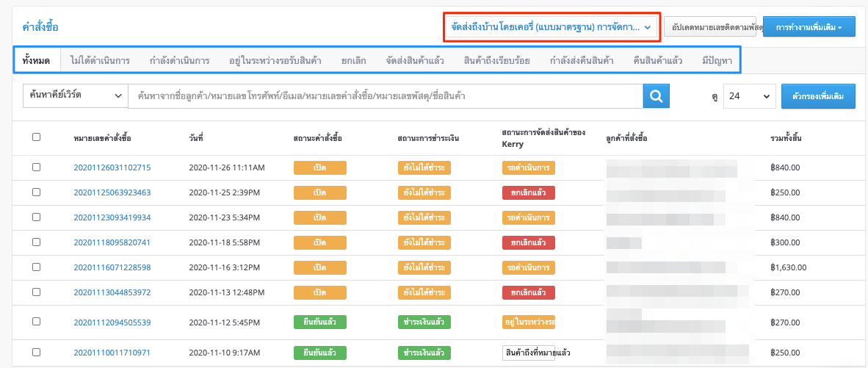This screenshot has width=868, height=368.
Task: Click the ยังไม่ได้ชำระ badge for order 20201116071228598
Action: [x=424, y=267]
